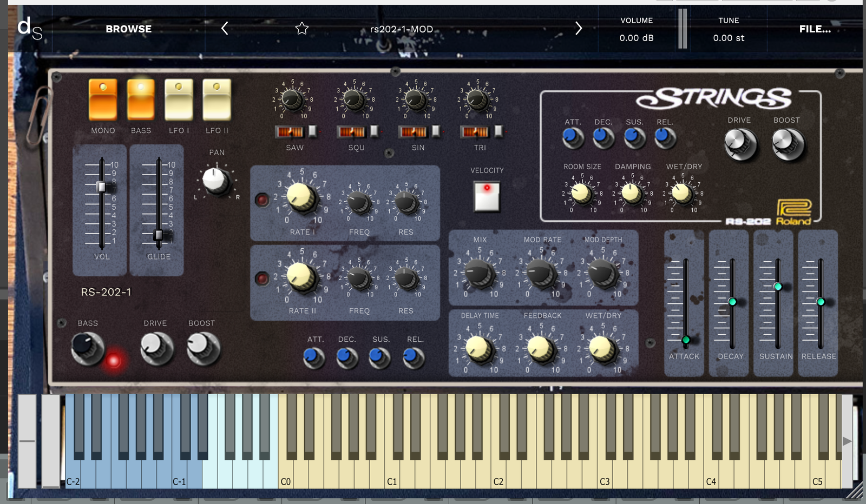Click the VOLUME 0.00 dB value
866x504 pixels.
[636, 38]
